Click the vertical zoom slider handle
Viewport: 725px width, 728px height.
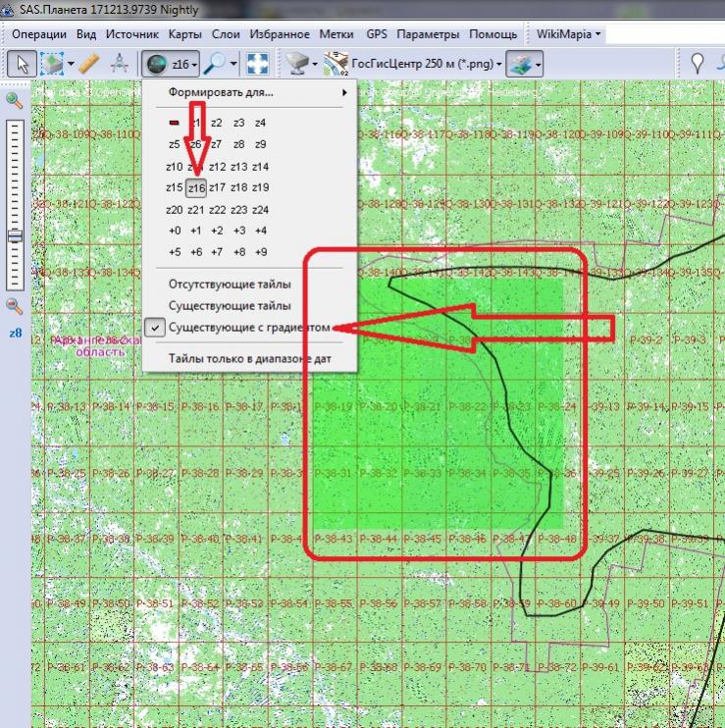click(15, 235)
